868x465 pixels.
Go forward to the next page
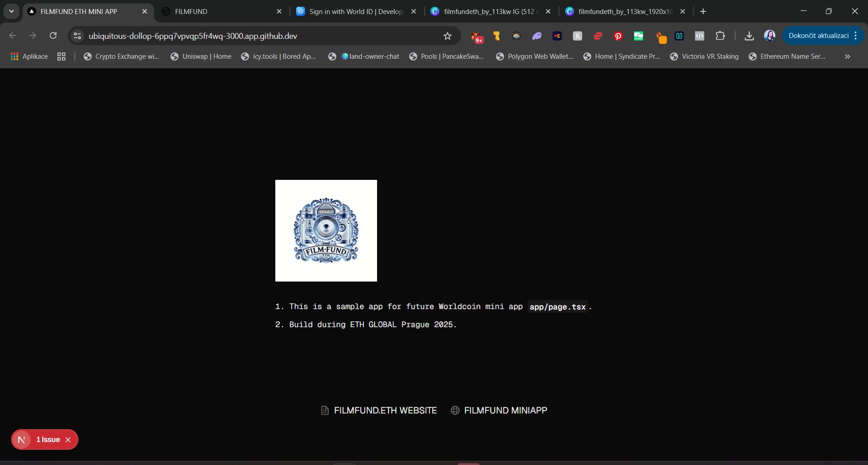33,36
